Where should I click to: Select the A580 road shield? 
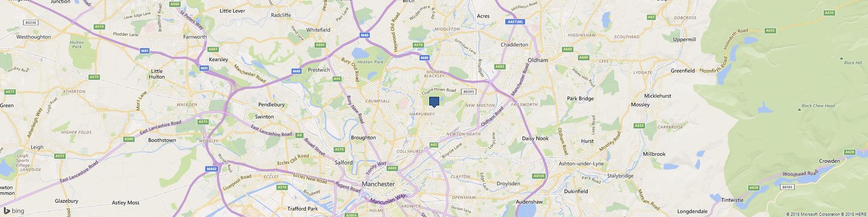tap(129, 139)
